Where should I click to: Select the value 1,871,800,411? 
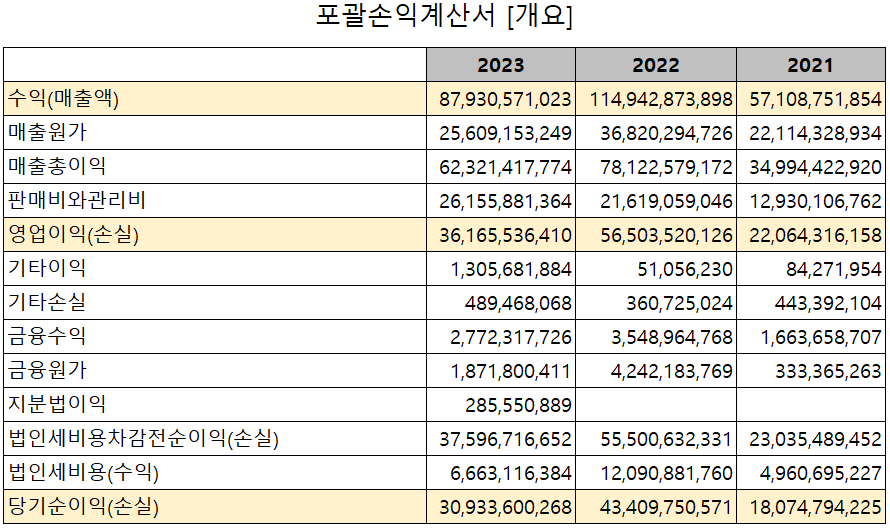pos(511,371)
